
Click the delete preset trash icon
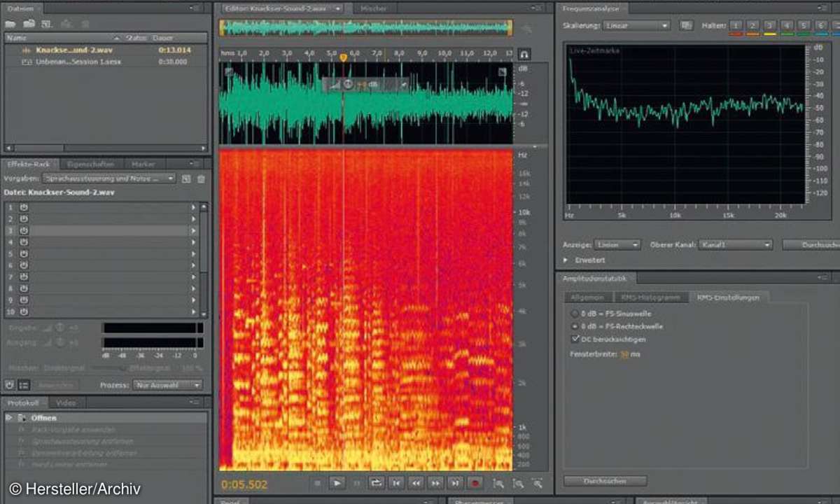tap(201, 178)
